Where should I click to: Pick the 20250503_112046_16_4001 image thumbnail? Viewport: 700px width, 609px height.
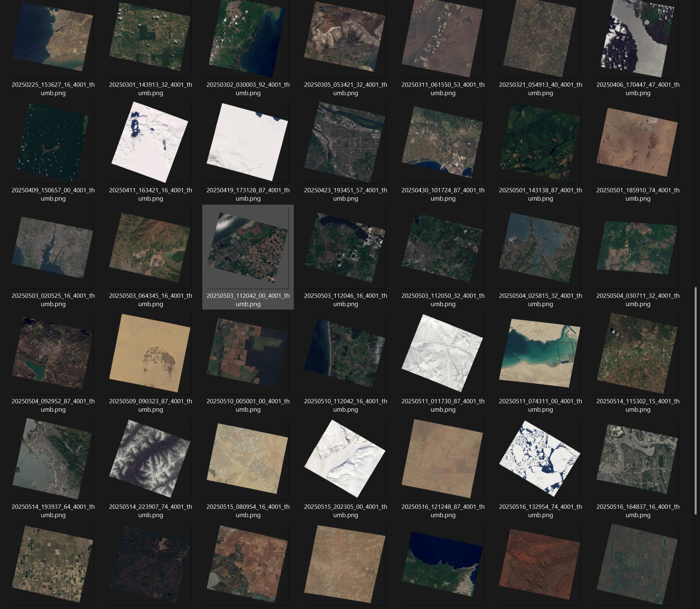pos(345,248)
